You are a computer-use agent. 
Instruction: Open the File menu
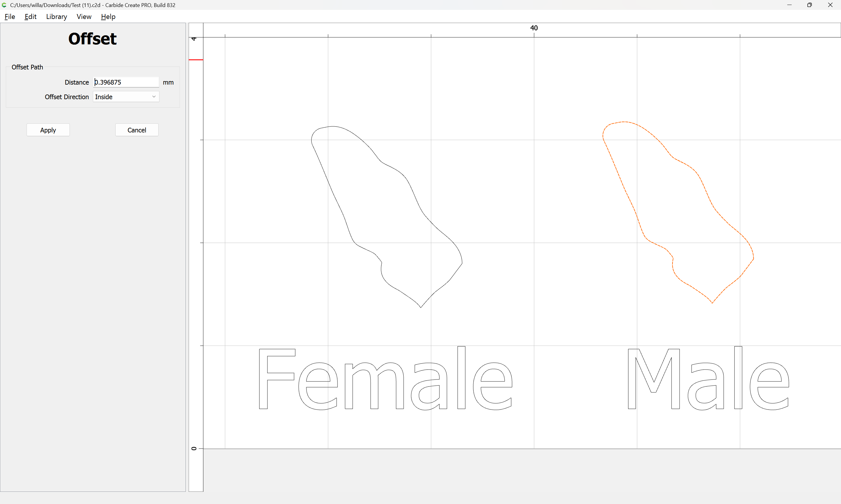pyautogui.click(x=10, y=17)
